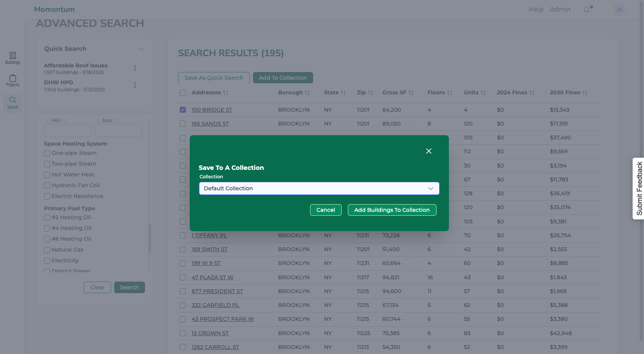
Task: Check the 1 TIFFANY PL row checkbox
Action: (x=183, y=235)
